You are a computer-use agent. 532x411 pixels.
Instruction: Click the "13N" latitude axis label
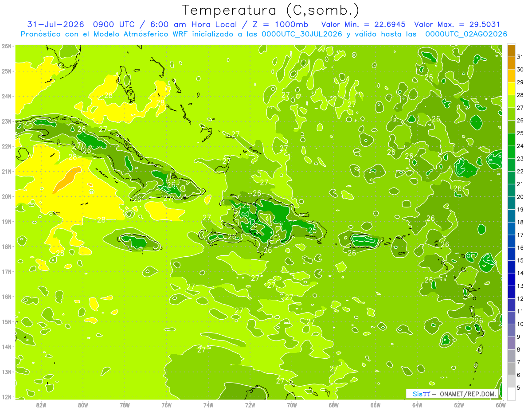point(7,372)
